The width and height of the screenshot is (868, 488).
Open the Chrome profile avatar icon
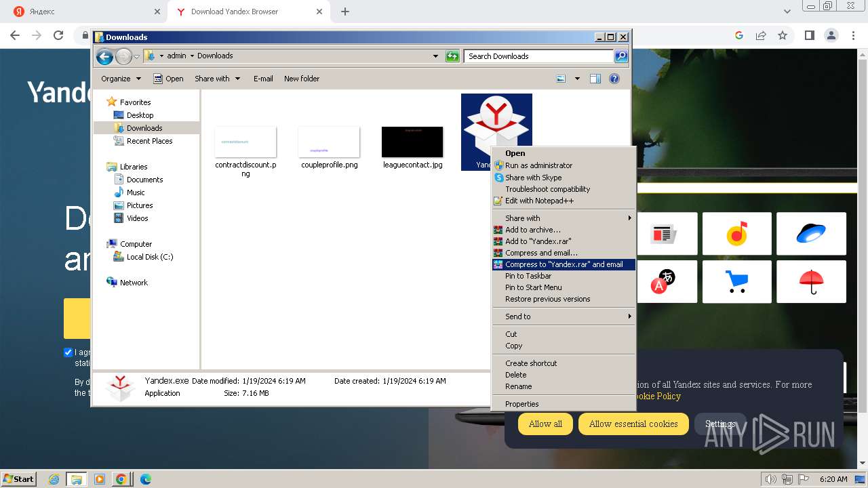(x=831, y=35)
